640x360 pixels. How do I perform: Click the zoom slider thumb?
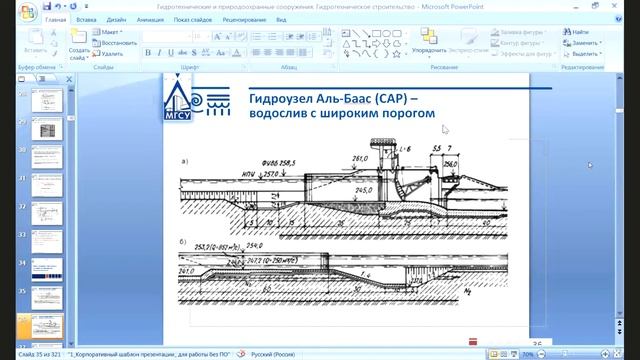pos(565,354)
